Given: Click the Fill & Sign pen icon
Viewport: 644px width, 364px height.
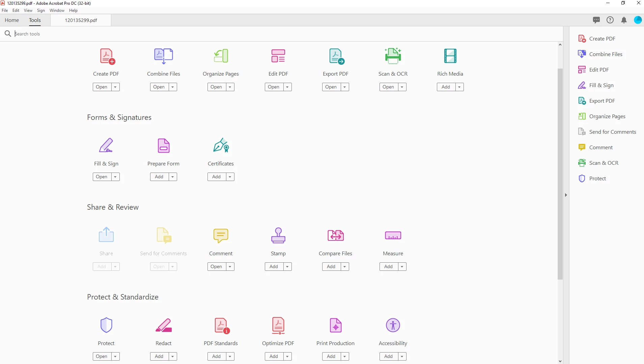Looking at the screenshot, I should 106,145.
